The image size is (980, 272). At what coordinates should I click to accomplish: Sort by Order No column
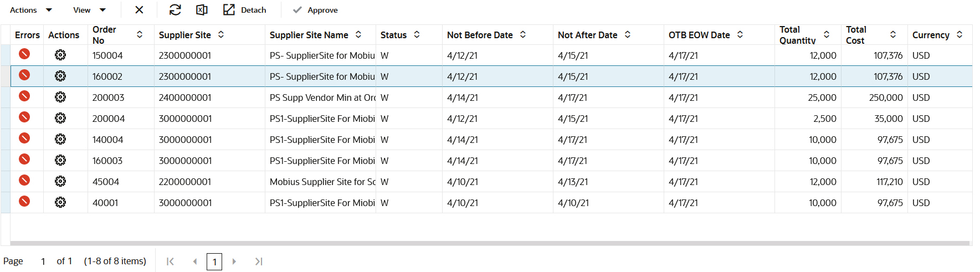140,34
